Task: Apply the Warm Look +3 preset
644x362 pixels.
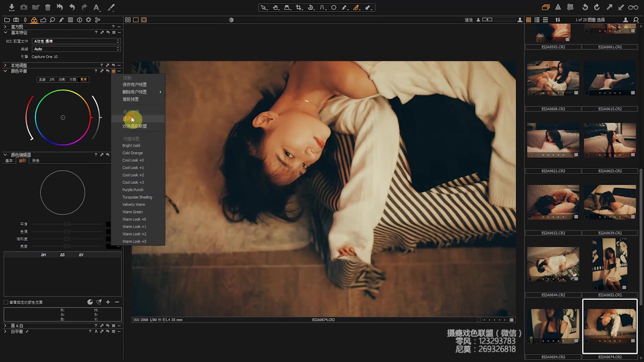Action: [134, 241]
